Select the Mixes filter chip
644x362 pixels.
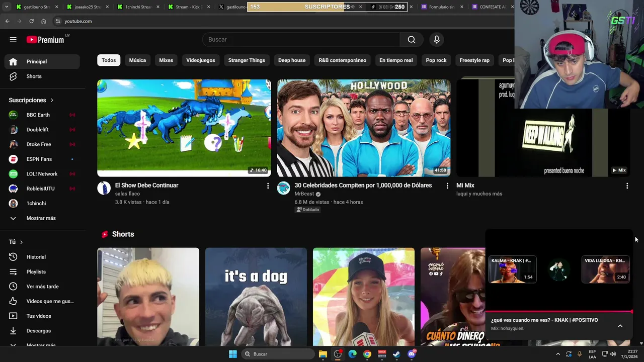click(x=166, y=60)
